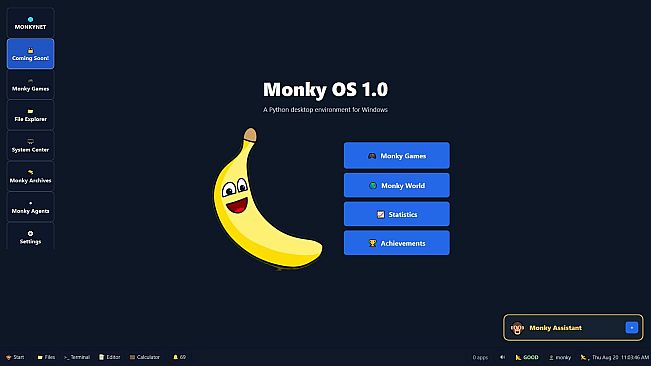
Task: Click the Monky Assistant title text
Action: 556,328
